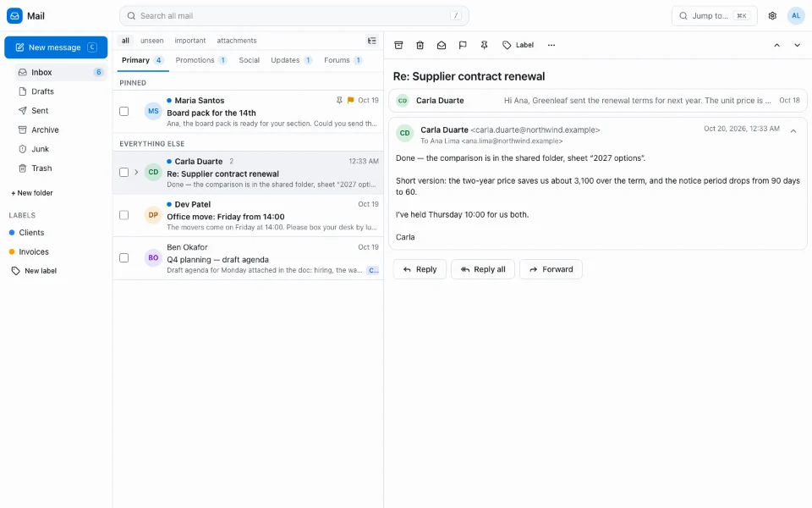Open the Trash folder
Image resolution: width=812 pixels, height=508 pixels.
tap(60, 168)
